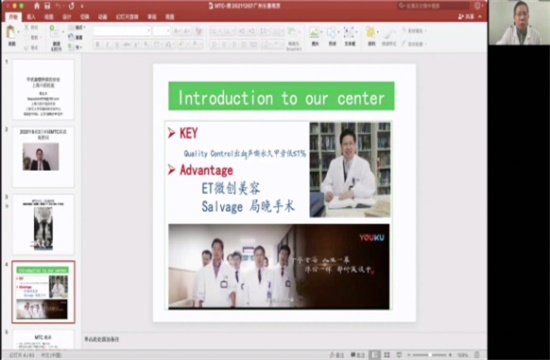Click the Shapes icon in ribbon

tap(331, 33)
